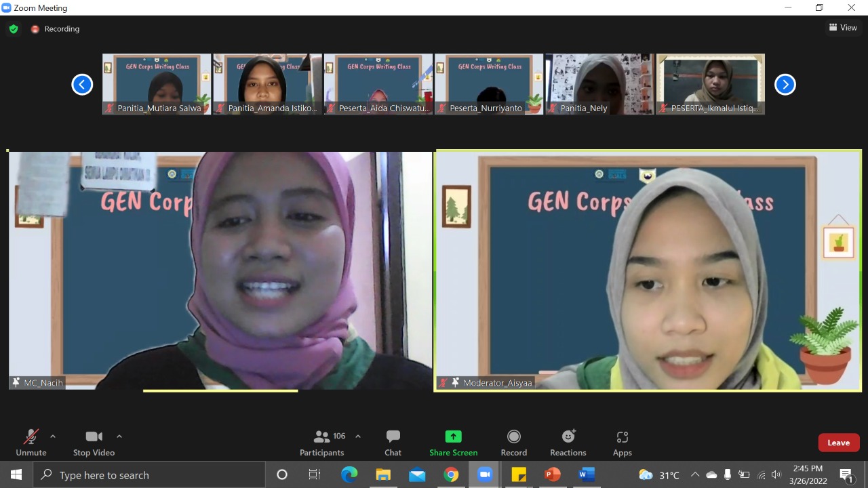Open the Chat panel
This screenshot has height=488, width=868.
pos(393,443)
